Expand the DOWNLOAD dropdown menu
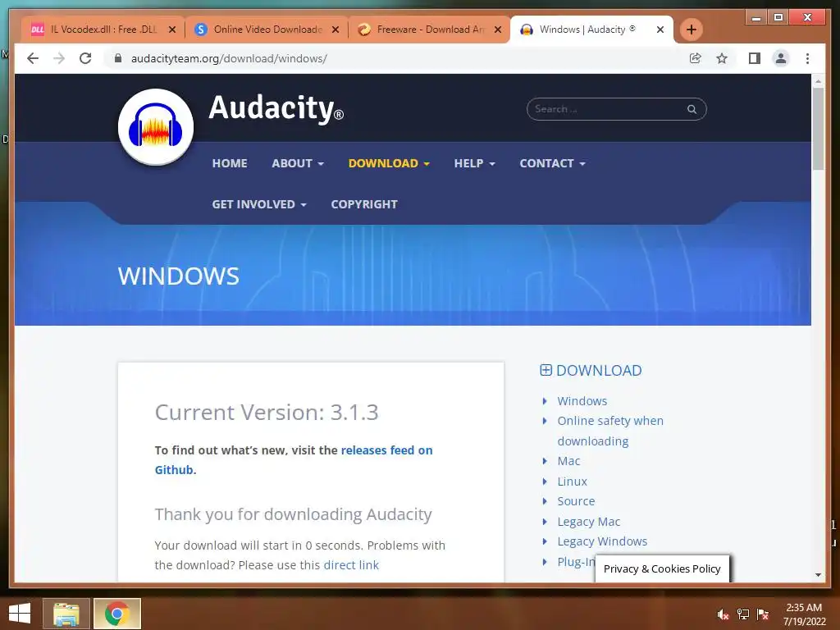The height and width of the screenshot is (630, 840). 389,163
